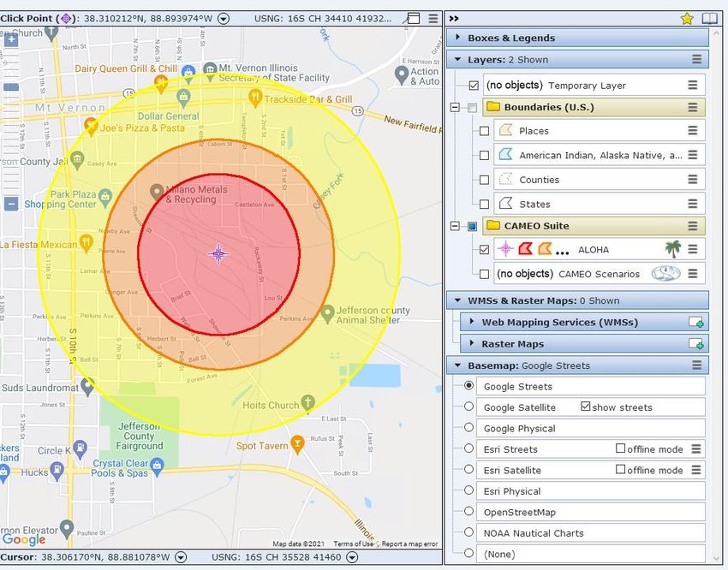Open the book help icon

tap(709, 19)
